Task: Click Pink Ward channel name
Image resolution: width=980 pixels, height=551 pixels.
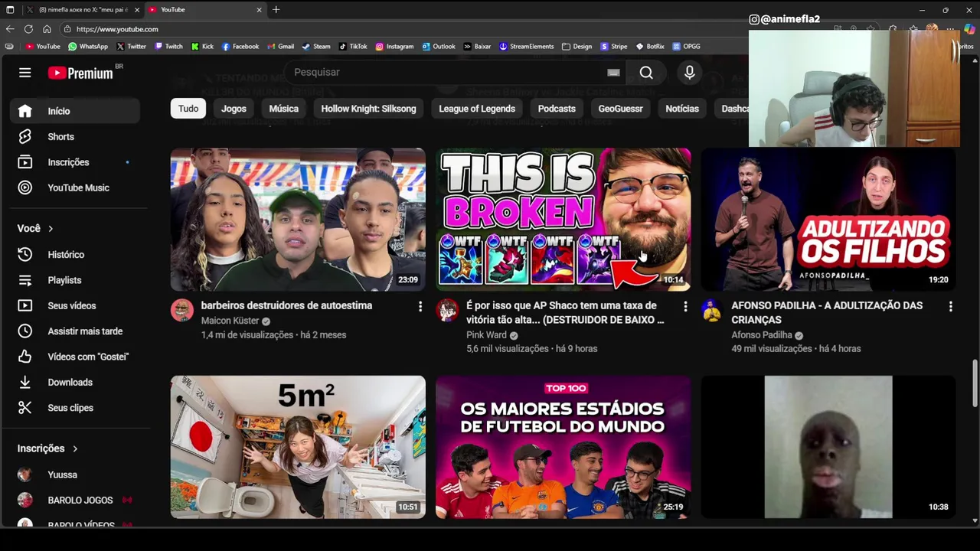Action: tap(486, 334)
